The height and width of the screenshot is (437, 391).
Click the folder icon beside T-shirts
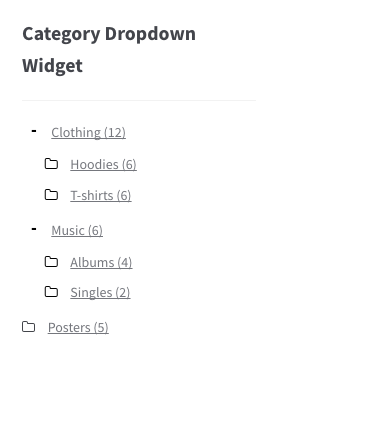51,195
